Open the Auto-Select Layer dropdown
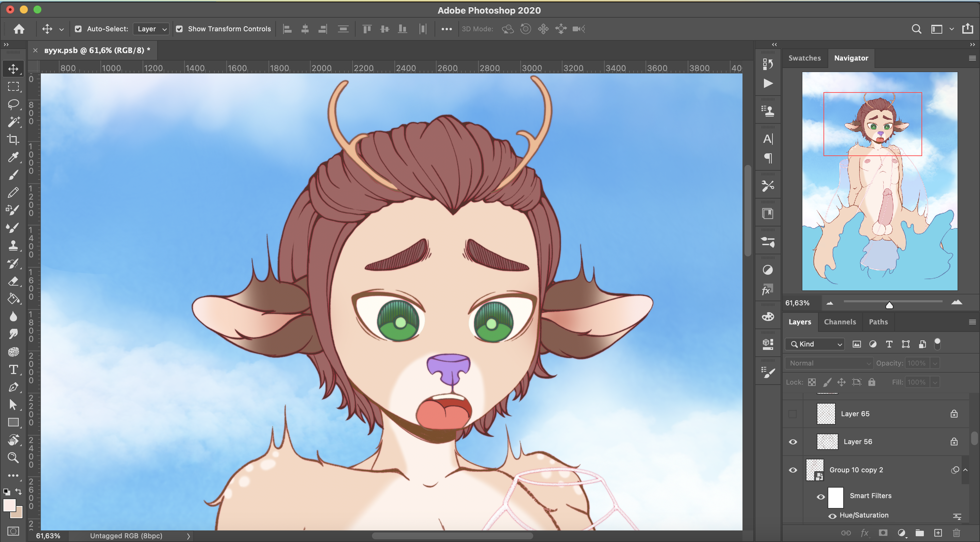 [151, 29]
